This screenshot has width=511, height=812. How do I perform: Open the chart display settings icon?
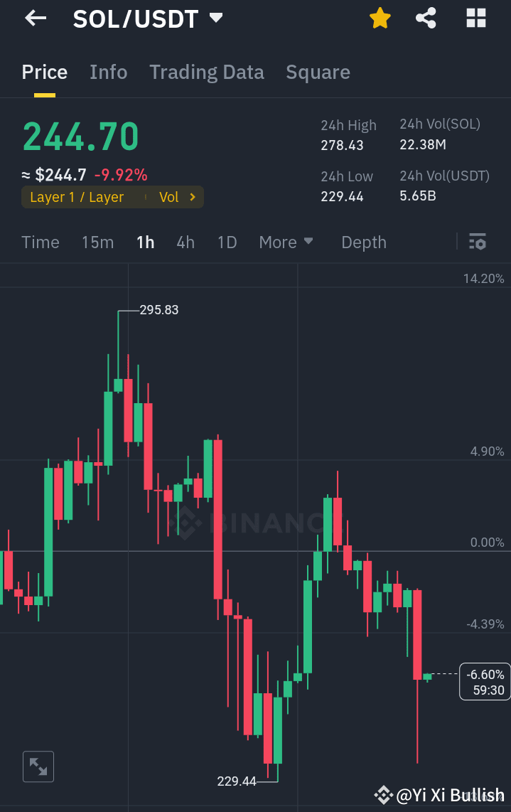point(477,242)
